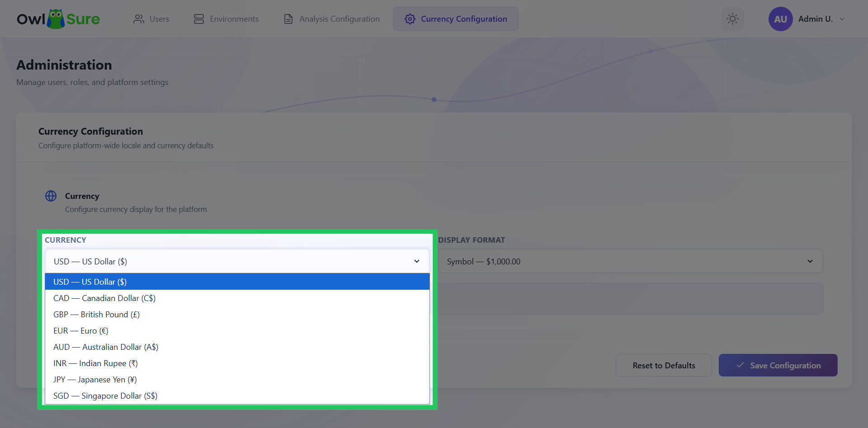Click the DISPLAY FORMAT field label

(x=472, y=240)
